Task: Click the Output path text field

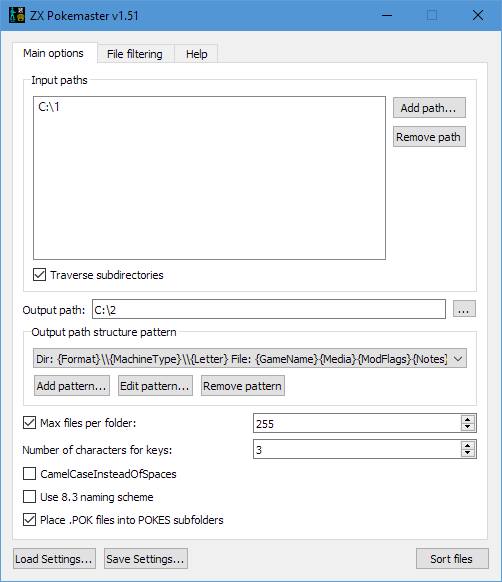Action: (269, 309)
